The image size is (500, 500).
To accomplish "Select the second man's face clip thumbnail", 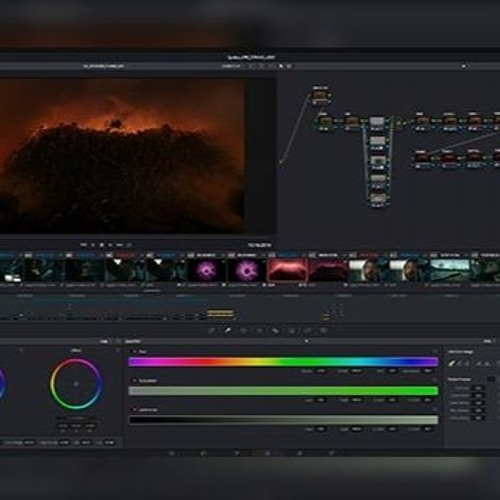I will pos(409,270).
